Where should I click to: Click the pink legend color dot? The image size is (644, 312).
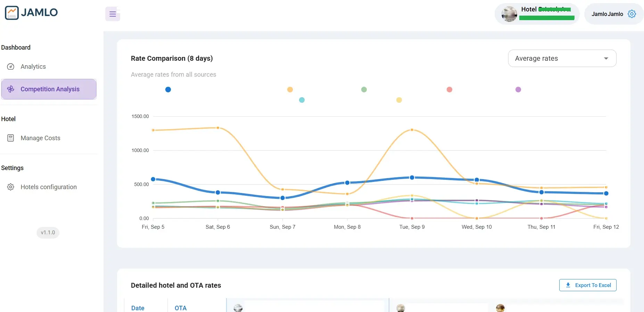449,90
